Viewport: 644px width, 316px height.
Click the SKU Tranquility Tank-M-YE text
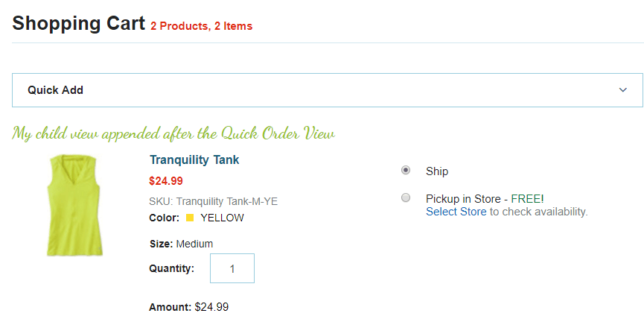[213, 202]
